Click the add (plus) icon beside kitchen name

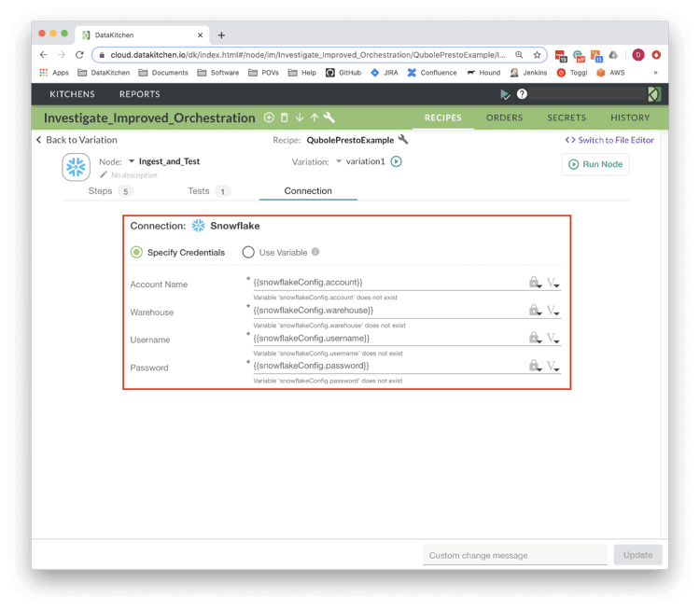click(269, 118)
